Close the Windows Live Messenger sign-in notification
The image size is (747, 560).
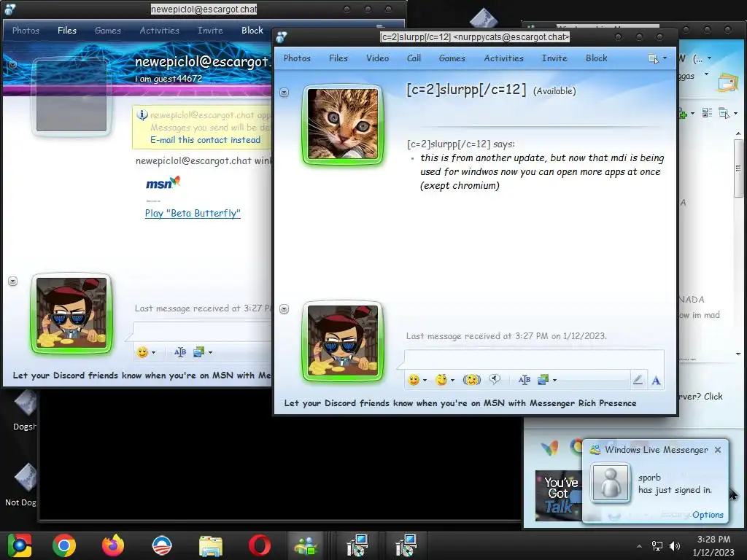[x=718, y=449]
